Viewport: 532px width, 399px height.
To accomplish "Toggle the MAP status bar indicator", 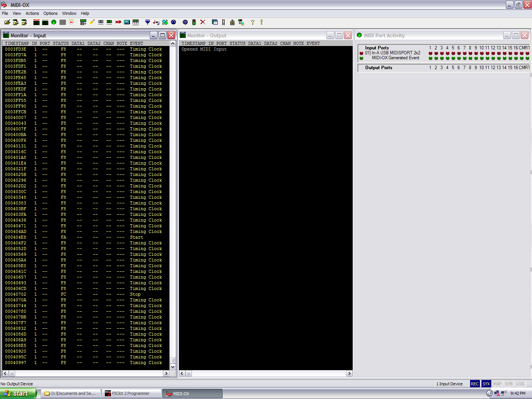I will pyautogui.click(x=497, y=384).
